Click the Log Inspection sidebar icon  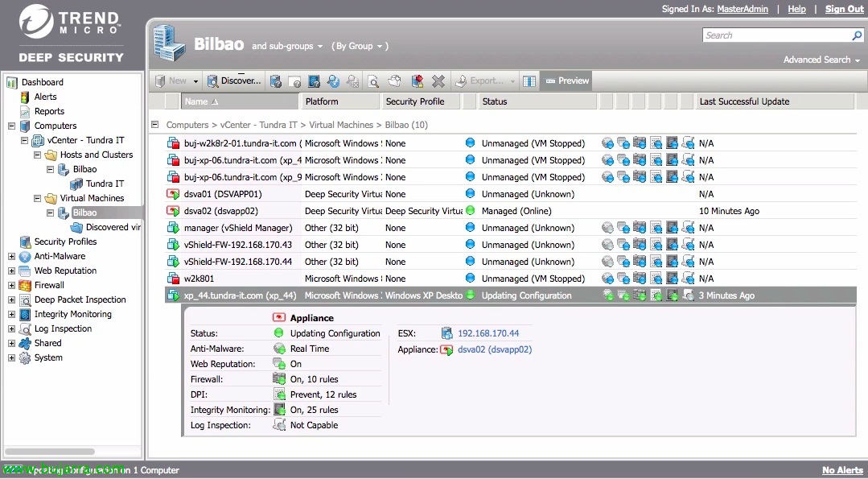click(x=25, y=329)
